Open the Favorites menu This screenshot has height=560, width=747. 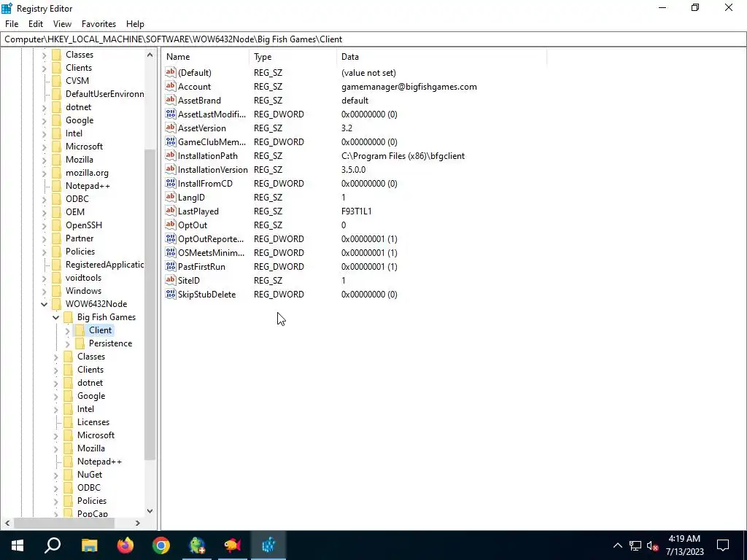(x=98, y=24)
